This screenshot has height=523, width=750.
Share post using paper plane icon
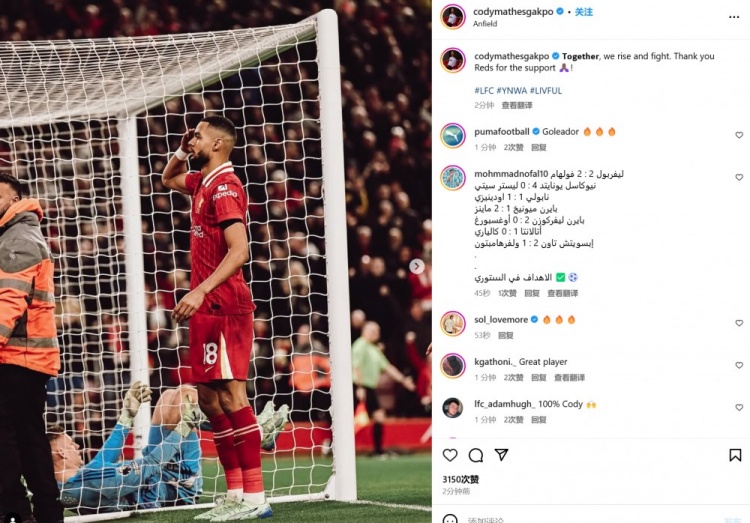(501, 455)
